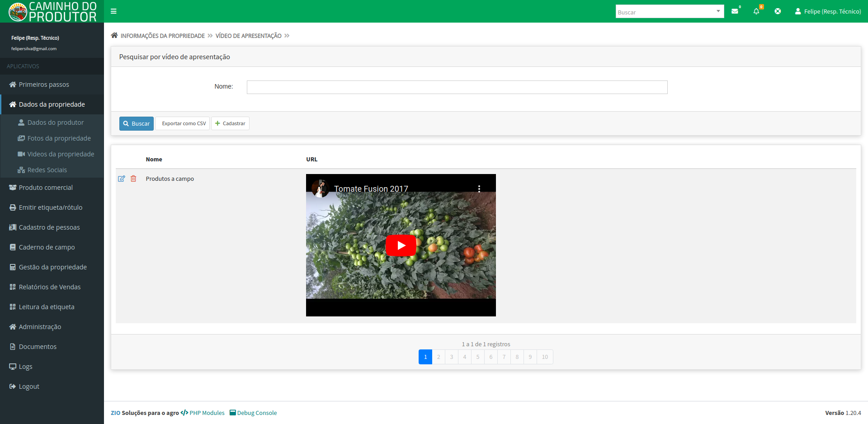The width and height of the screenshot is (868, 424).
Task: Open Videos da propriedade submenu item
Action: [x=61, y=154]
